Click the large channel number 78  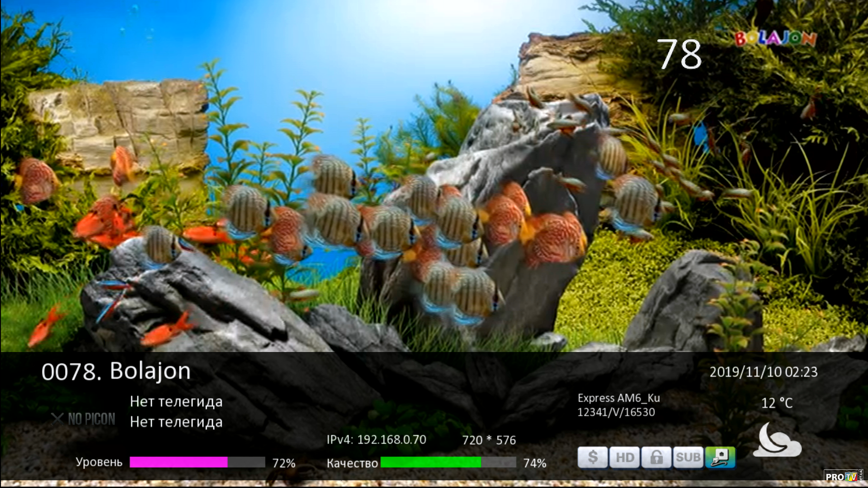point(679,55)
